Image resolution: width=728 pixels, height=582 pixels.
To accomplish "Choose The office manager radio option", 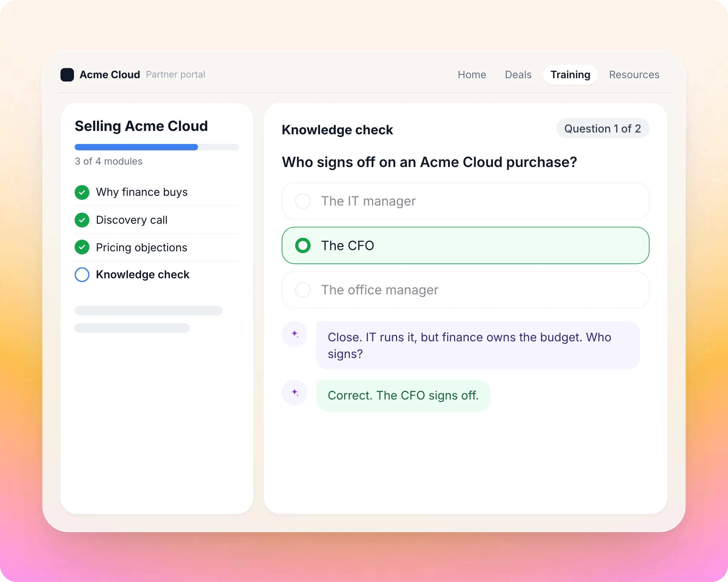I will (x=465, y=290).
